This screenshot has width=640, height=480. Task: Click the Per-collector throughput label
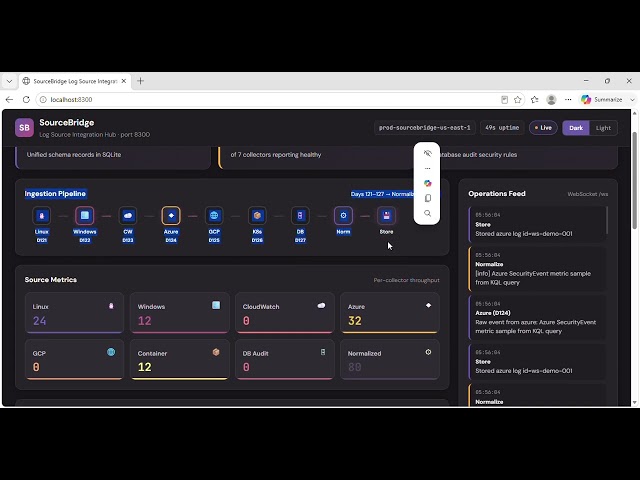[x=407, y=280]
